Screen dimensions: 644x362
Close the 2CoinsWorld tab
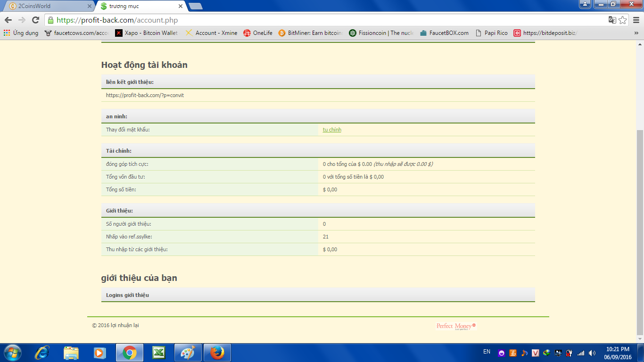90,6
